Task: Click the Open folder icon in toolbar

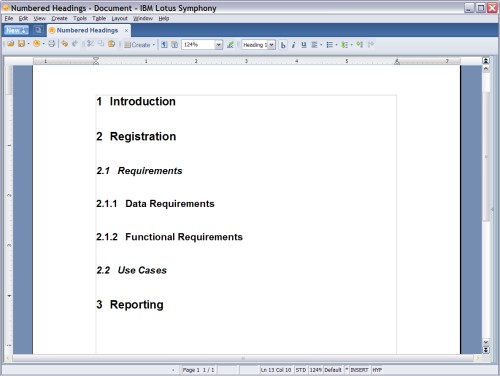Action: pyautogui.click(x=11, y=44)
